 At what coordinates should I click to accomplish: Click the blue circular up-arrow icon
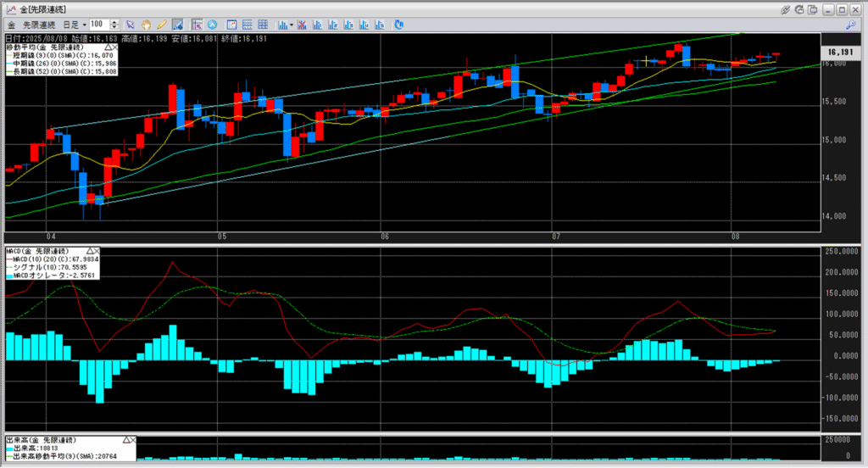click(212, 25)
